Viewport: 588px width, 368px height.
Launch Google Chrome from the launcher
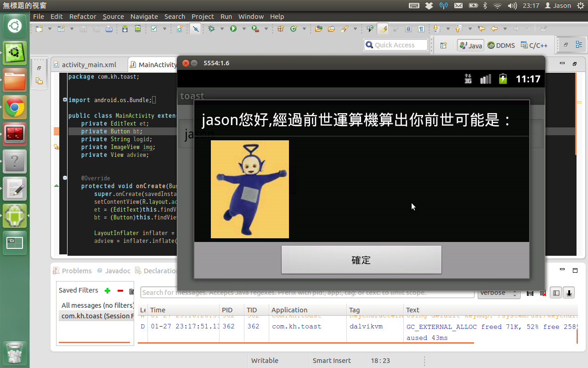point(15,108)
